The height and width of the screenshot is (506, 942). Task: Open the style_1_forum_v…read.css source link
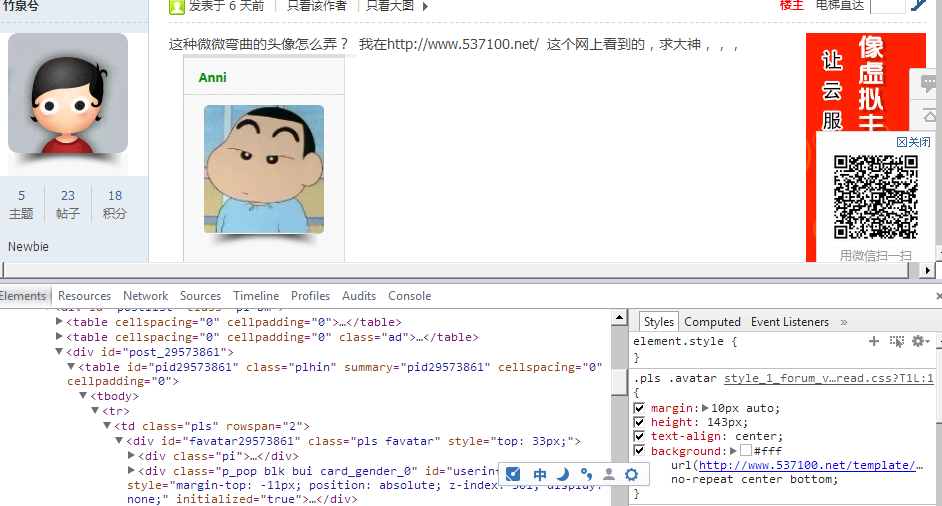[828, 378]
